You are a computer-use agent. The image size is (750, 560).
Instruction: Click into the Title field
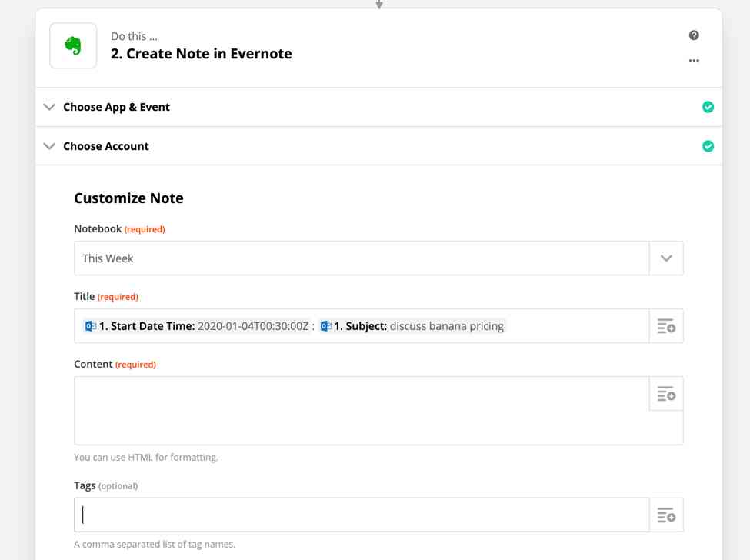tap(362, 326)
